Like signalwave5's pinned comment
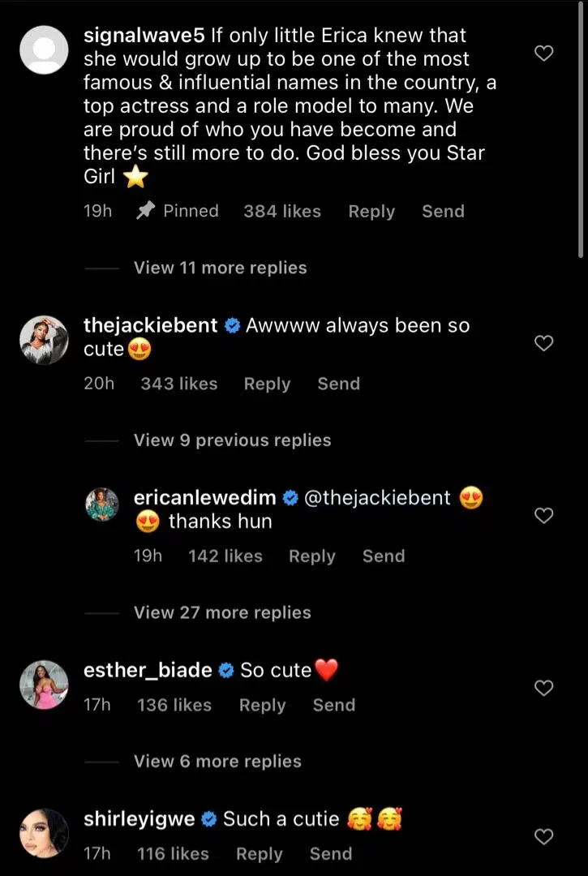Screen dimensions: 588x876 coord(545,54)
